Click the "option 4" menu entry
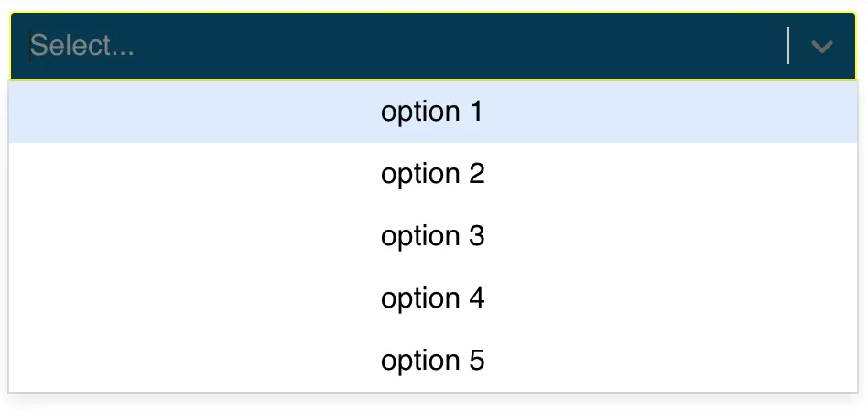868x410 pixels. 432,298
